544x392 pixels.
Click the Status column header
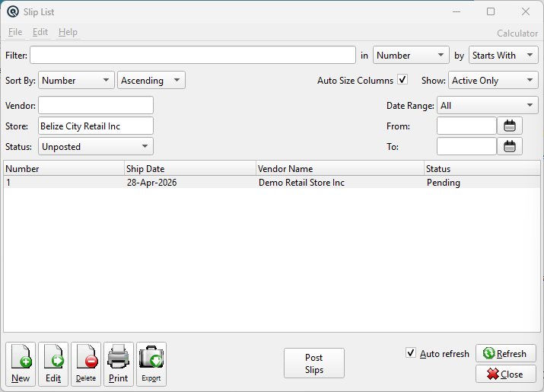click(x=482, y=169)
